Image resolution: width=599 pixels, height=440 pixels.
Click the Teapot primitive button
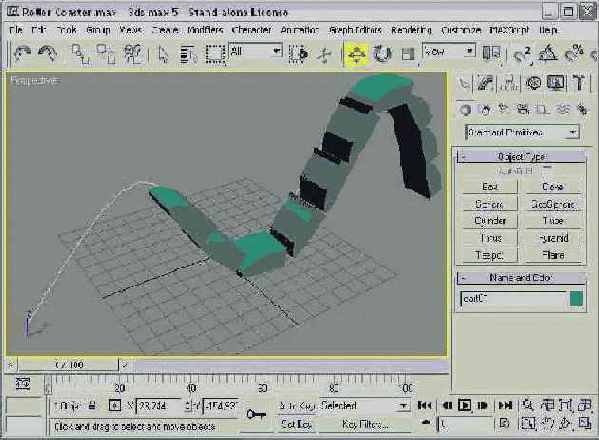[x=490, y=255]
